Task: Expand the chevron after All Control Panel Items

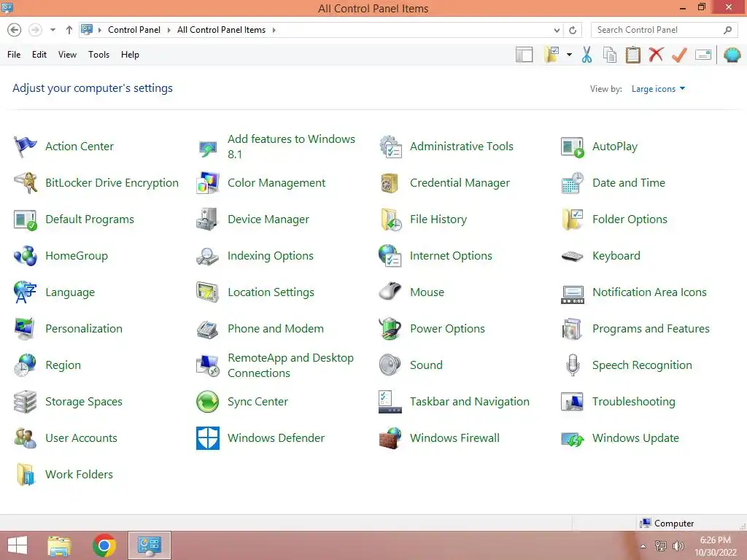Action: pos(274,30)
